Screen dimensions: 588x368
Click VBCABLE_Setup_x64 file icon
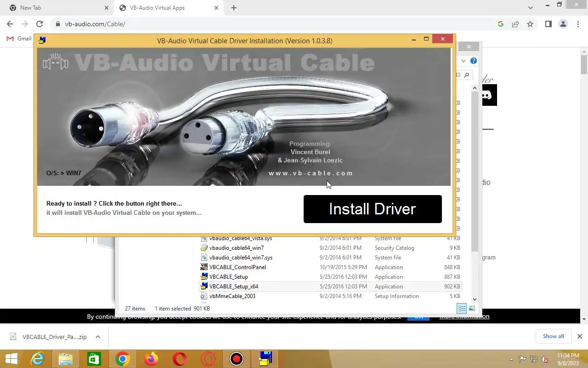[x=204, y=287]
